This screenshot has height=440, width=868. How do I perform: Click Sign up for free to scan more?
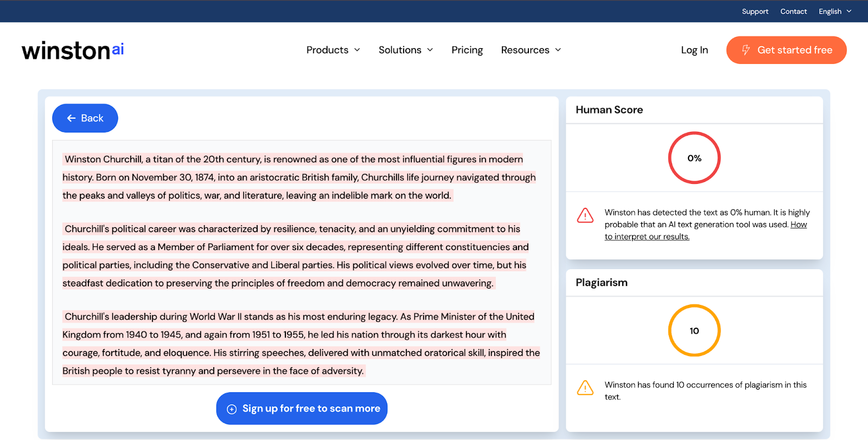tap(302, 409)
